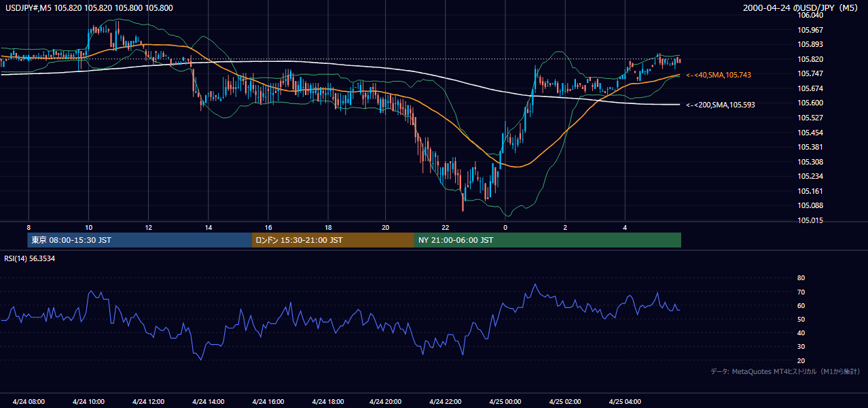Click the date label 4/25 02:00
Viewport: 868px width, 408px height.
click(566, 401)
